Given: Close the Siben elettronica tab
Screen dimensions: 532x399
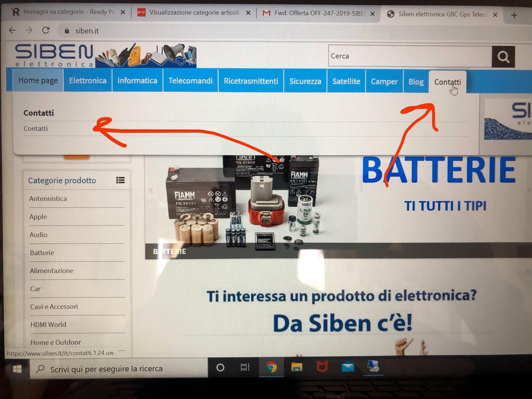Looking at the screenshot, I should (x=495, y=15).
